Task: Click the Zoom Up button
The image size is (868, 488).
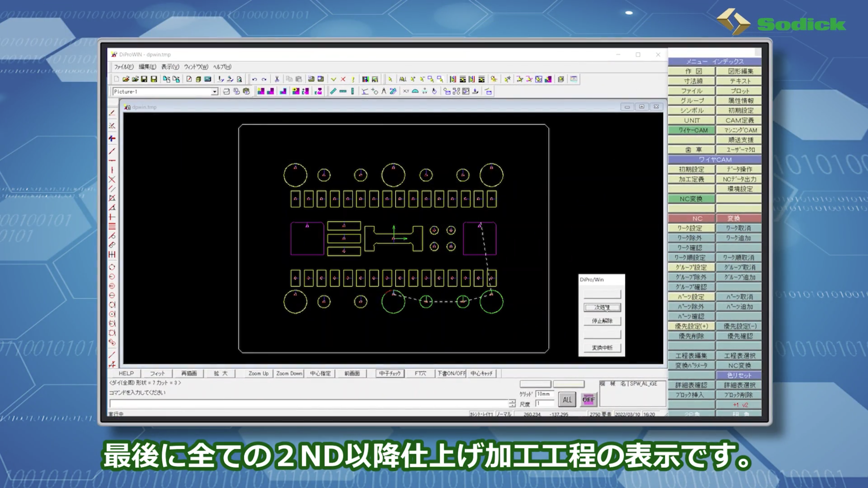Action: tap(258, 373)
